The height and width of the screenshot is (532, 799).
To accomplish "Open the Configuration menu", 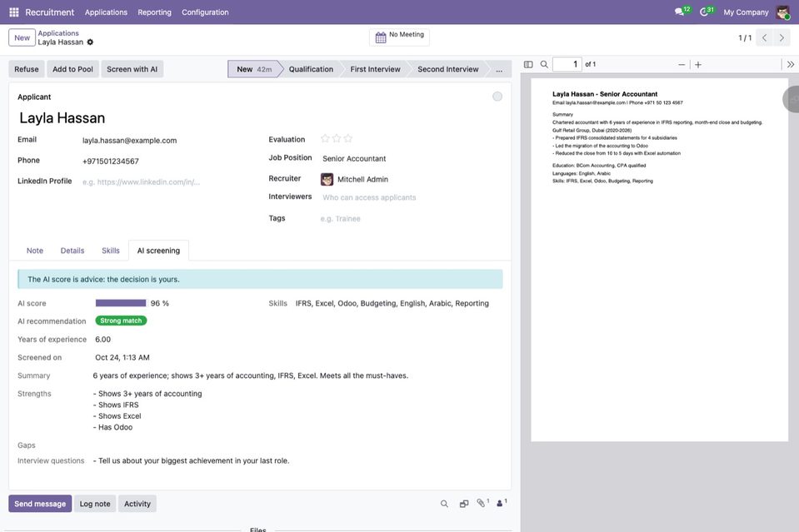I will [205, 12].
